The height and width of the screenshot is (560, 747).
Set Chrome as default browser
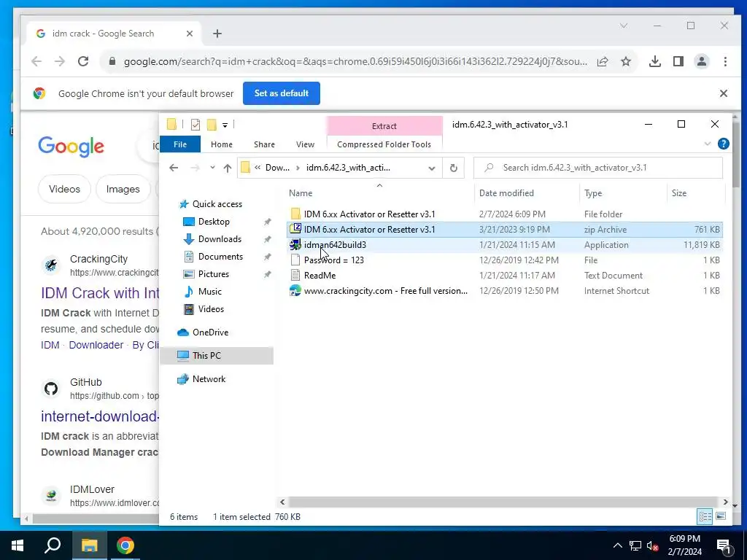(x=281, y=93)
